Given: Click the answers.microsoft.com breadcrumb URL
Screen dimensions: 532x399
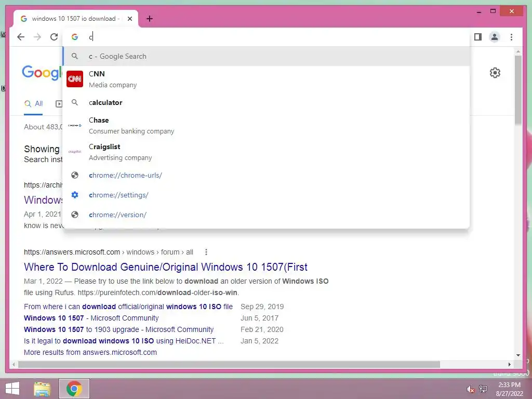Looking at the screenshot, I should (x=109, y=252).
